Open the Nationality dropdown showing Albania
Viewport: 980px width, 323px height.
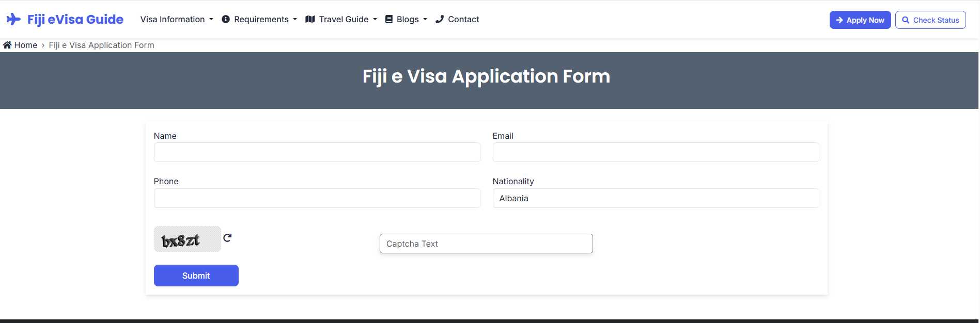click(656, 198)
